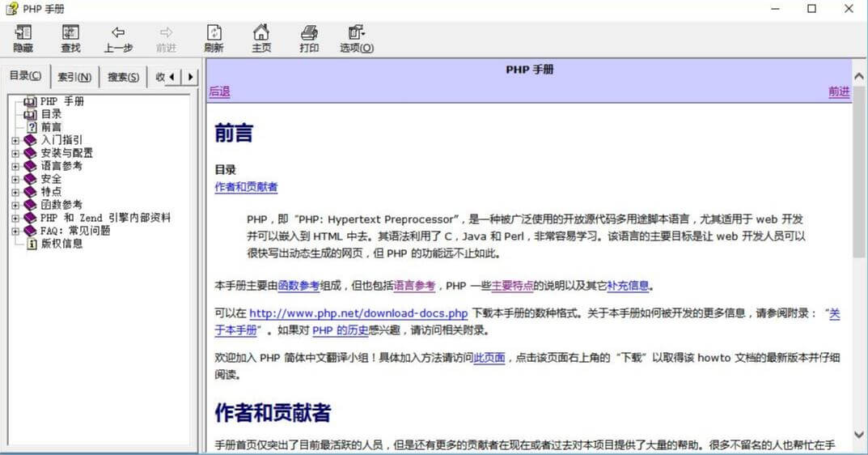This screenshot has height=455, width=868.
Task: Expand the FAQ: 常见问题 tree node
Action: (15, 231)
